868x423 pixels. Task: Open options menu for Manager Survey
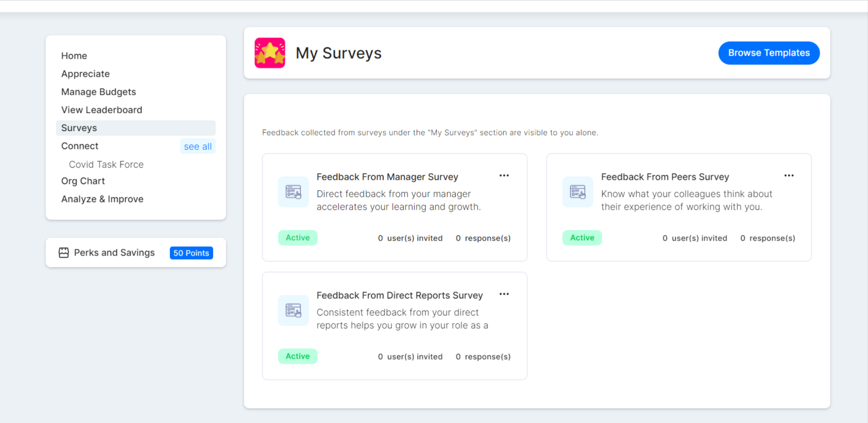coord(504,176)
